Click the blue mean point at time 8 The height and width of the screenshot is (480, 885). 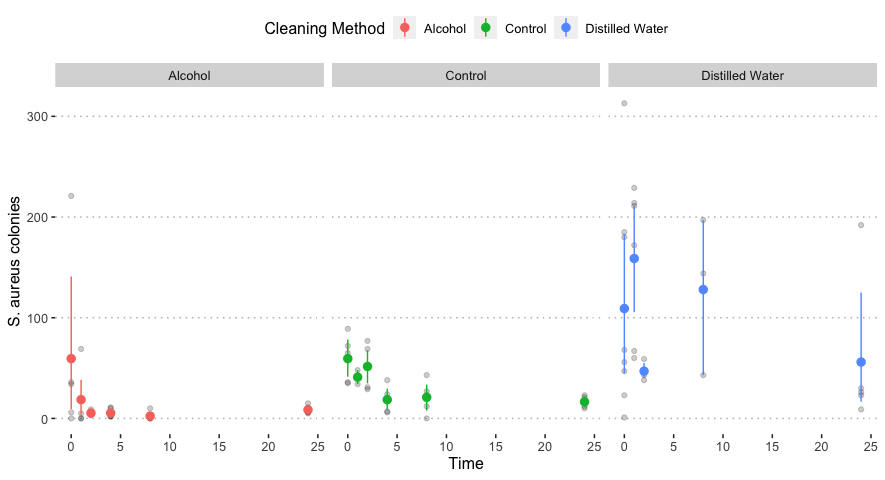coord(703,289)
